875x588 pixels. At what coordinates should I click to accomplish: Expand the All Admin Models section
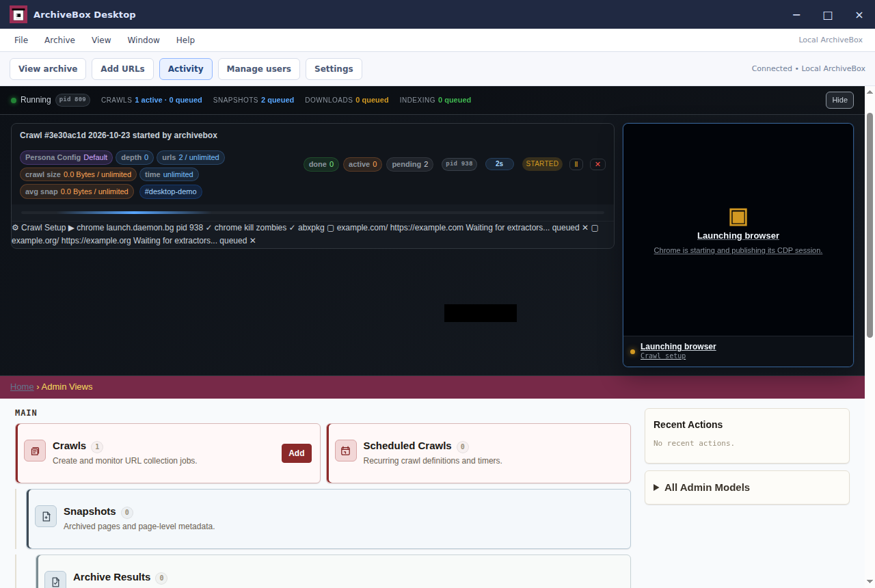[747, 487]
